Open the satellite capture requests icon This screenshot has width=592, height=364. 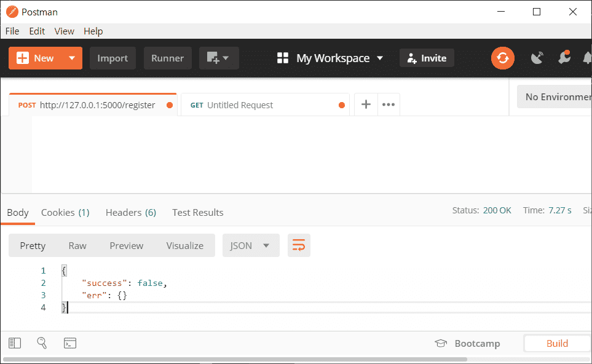tap(537, 58)
